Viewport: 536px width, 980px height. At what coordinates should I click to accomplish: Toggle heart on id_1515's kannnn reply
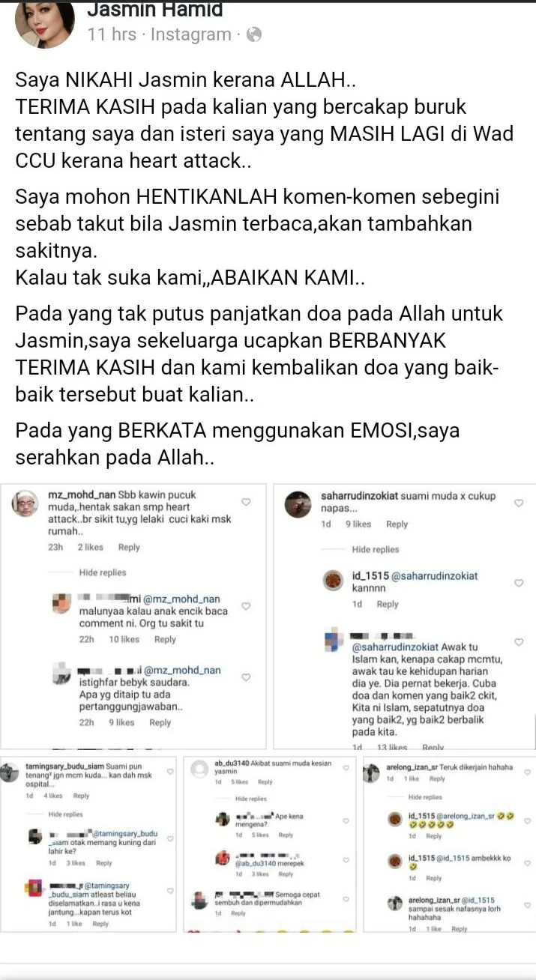[x=519, y=582]
